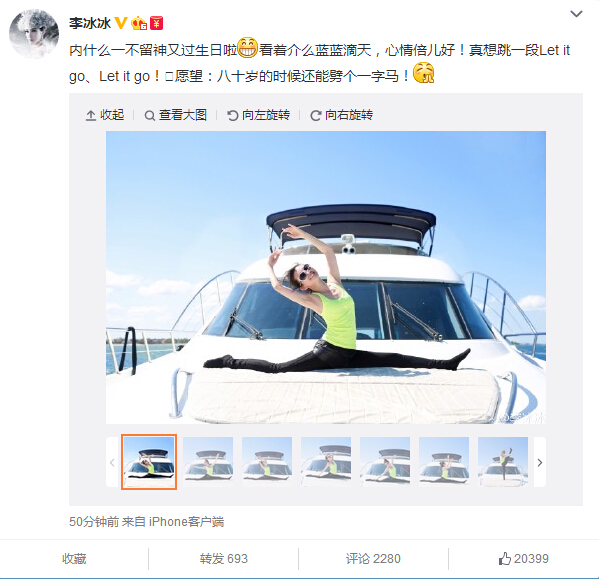Viewport: 599px width, 579px height.
Task: Select the last thumbnail with standing leg pose
Action: [503, 462]
